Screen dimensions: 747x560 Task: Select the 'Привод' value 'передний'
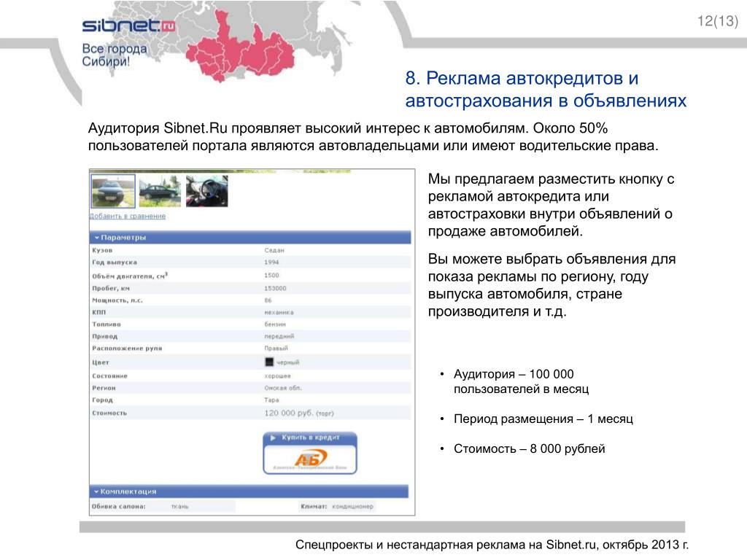coord(279,336)
